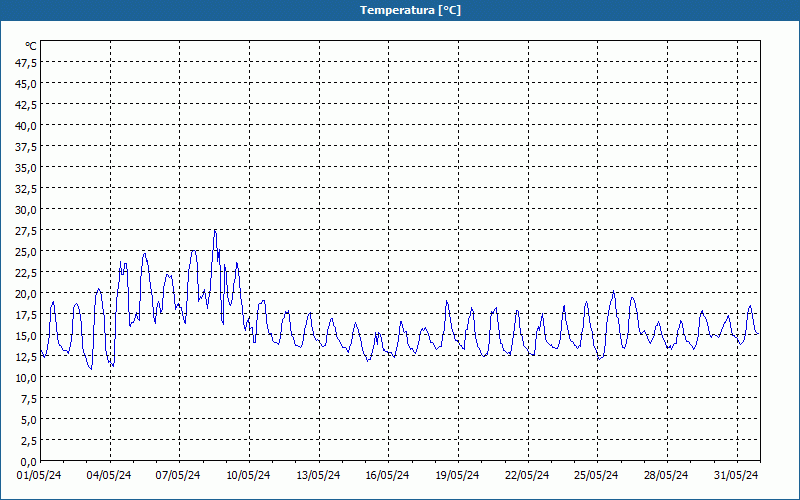Click the 40,0 y-axis value
Screen dimensions: 800x500
[x=27, y=126]
